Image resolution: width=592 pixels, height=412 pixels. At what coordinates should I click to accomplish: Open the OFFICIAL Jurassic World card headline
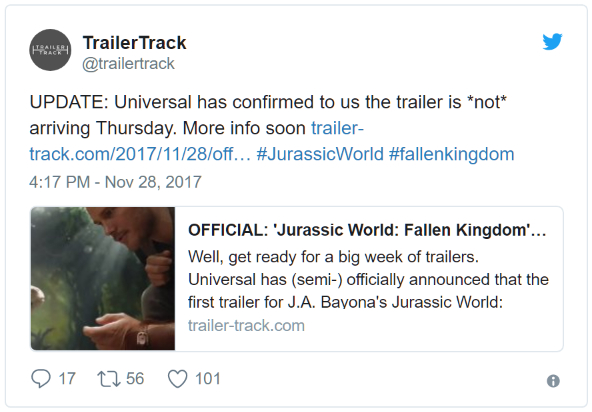(x=367, y=230)
